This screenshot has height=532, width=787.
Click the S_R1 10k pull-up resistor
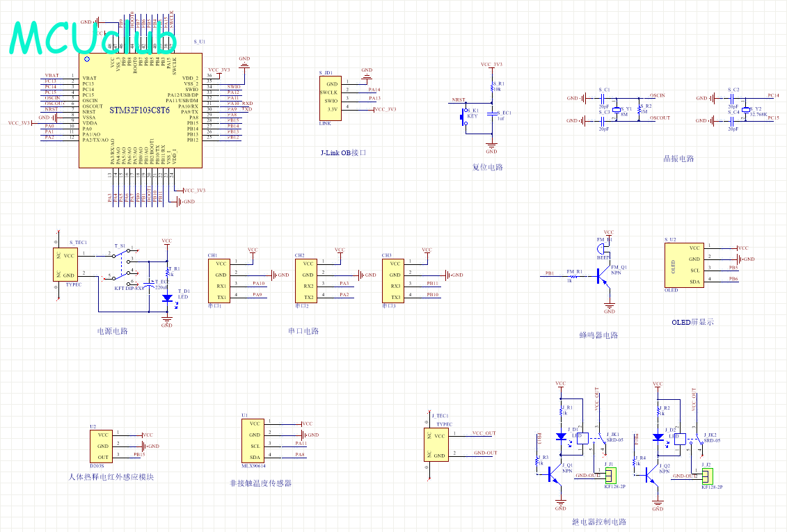tap(493, 87)
